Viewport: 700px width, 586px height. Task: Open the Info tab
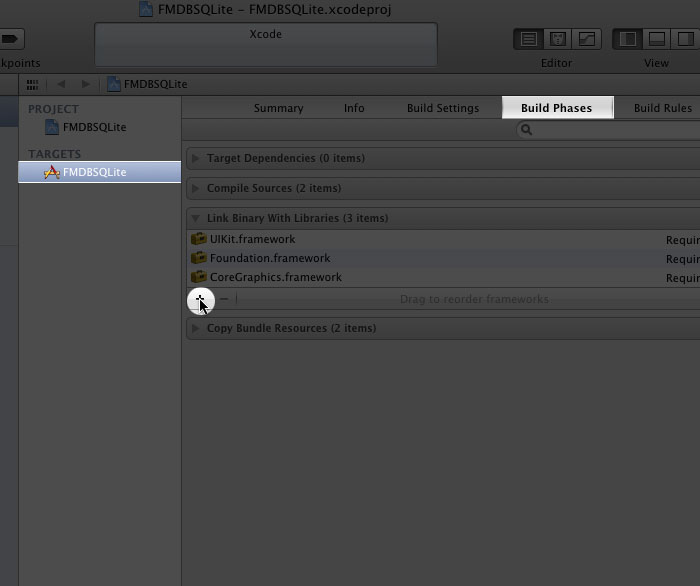[x=354, y=108]
